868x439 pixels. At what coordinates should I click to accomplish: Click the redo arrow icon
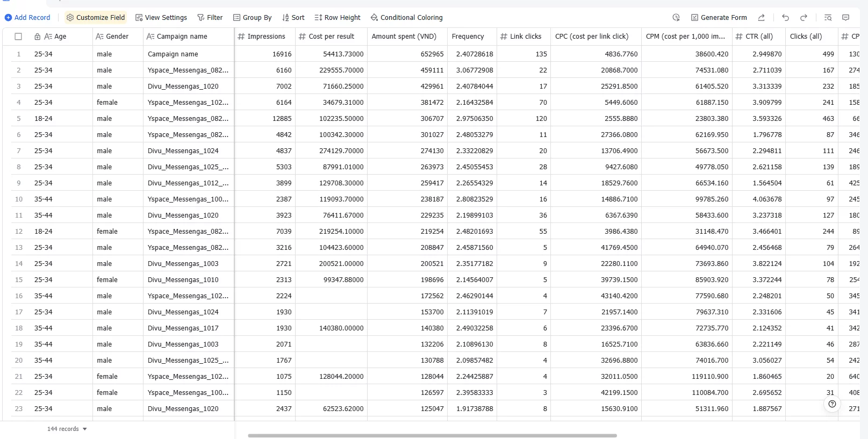[x=804, y=18]
